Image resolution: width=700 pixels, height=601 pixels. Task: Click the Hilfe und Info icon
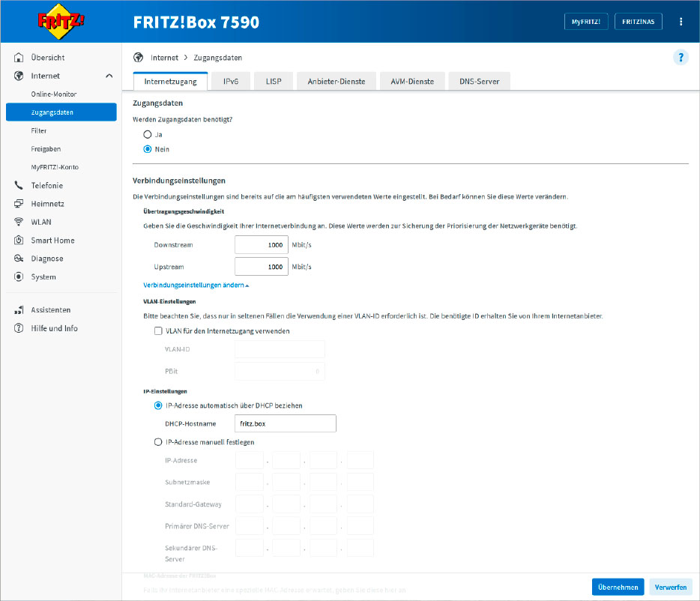pos(19,328)
